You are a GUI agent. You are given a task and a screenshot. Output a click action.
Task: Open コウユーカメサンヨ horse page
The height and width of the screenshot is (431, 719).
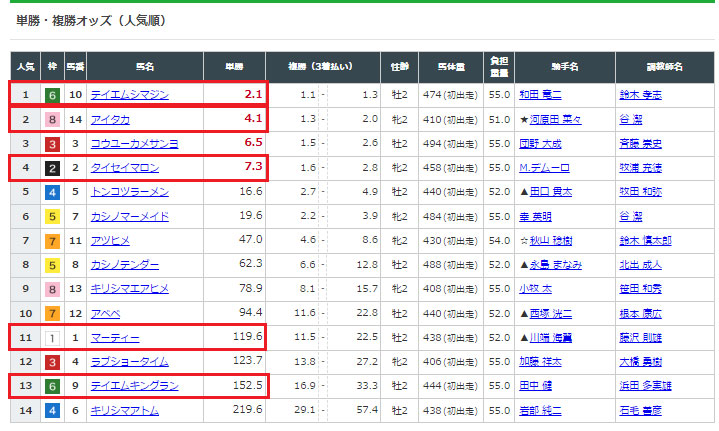click(134, 144)
